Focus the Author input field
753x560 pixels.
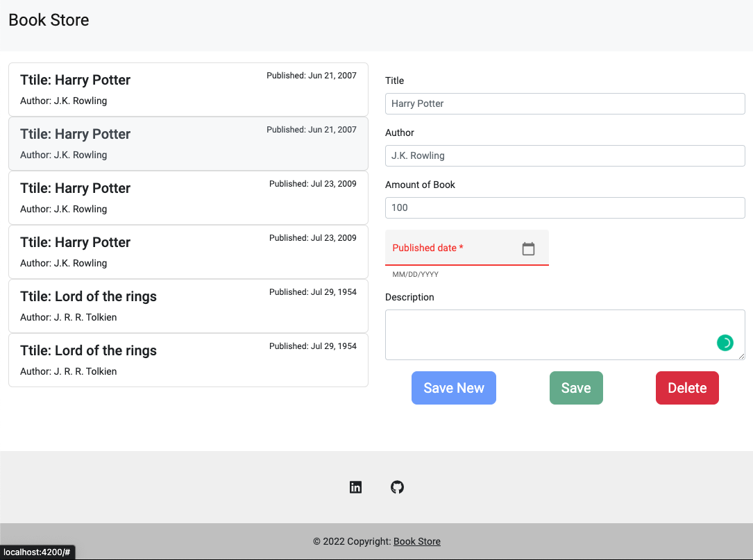click(x=565, y=155)
